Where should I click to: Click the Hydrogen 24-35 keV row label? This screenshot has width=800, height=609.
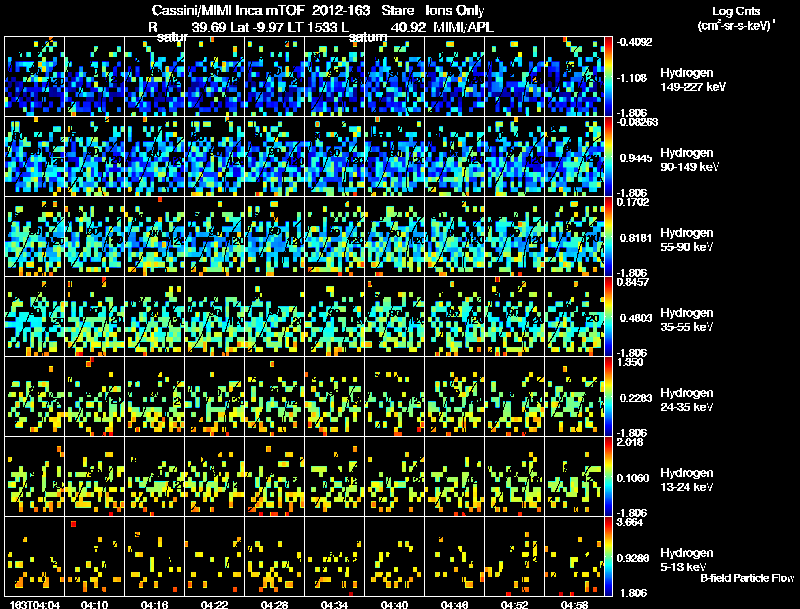687,400
